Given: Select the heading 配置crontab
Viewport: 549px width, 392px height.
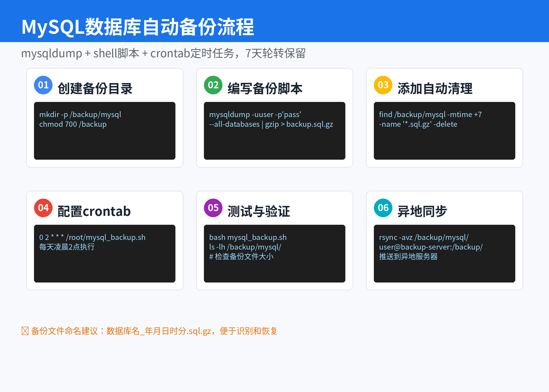Looking at the screenshot, I should click(x=94, y=211).
